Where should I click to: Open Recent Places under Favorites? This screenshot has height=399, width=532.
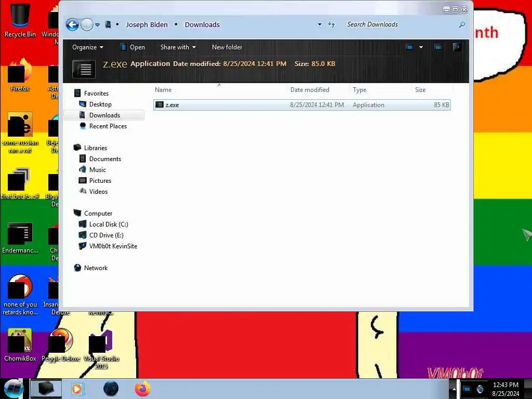108,126
